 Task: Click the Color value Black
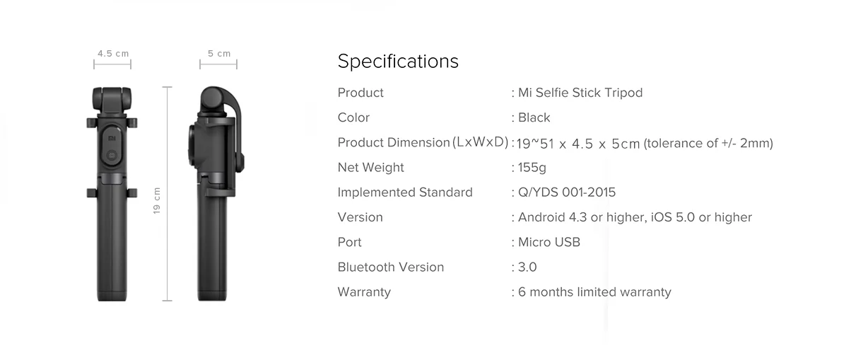pos(534,117)
